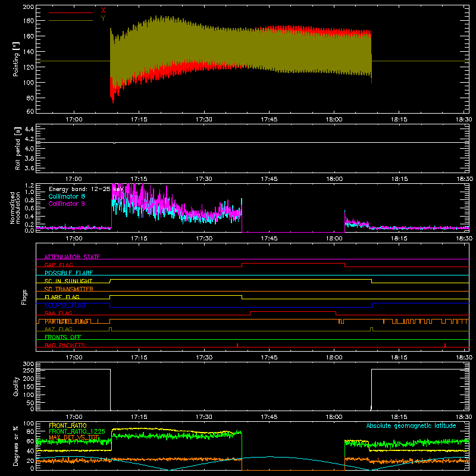476x476 pixels.
Task: Click the 17:00 tick under modulation plot
Action: tap(74, 239)
